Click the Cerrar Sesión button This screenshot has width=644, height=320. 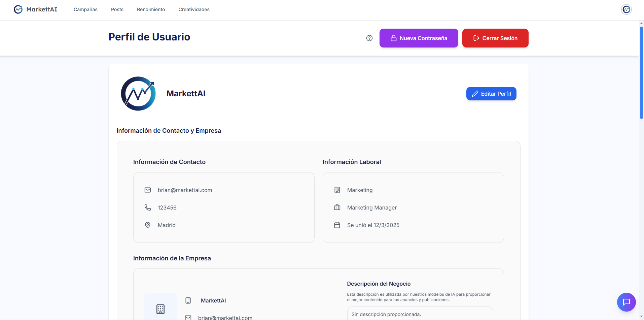coord(495,38)
